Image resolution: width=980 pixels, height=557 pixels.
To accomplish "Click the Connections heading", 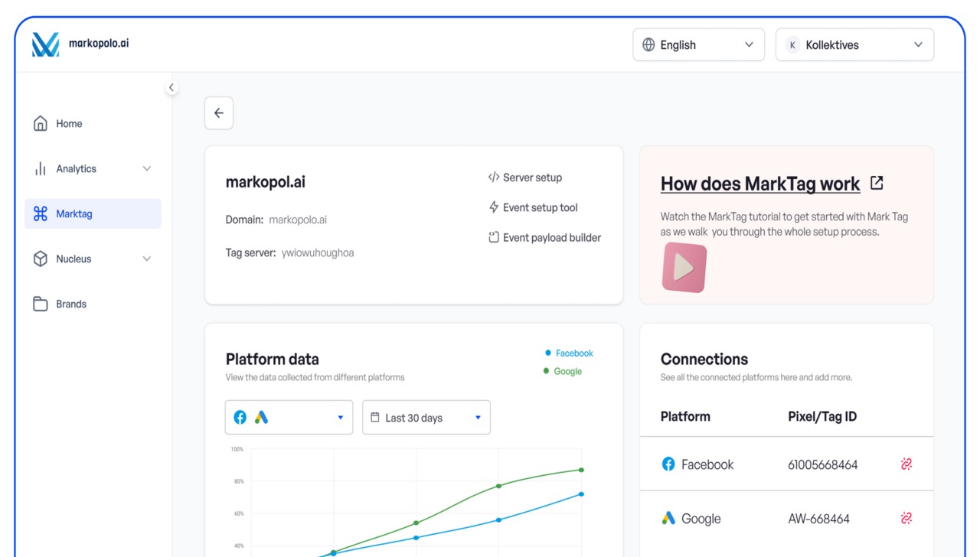I will click(704, 359).
